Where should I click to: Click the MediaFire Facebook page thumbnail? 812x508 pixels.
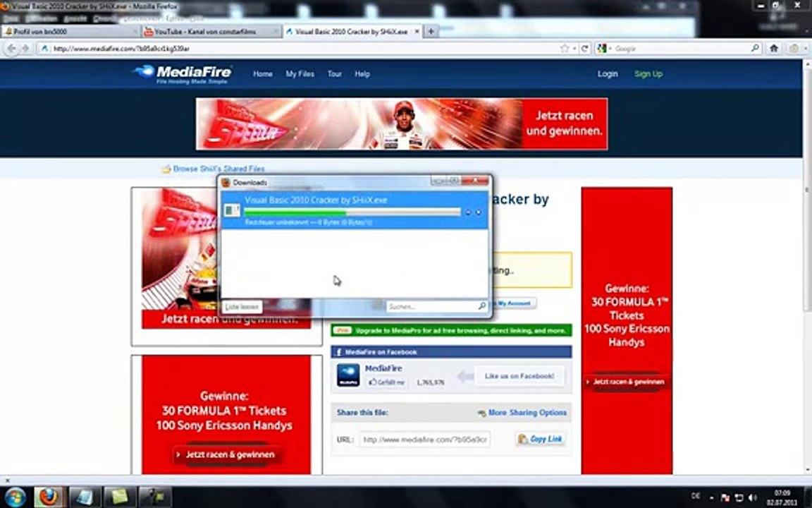pyautogui.click(x=348, y=375)
